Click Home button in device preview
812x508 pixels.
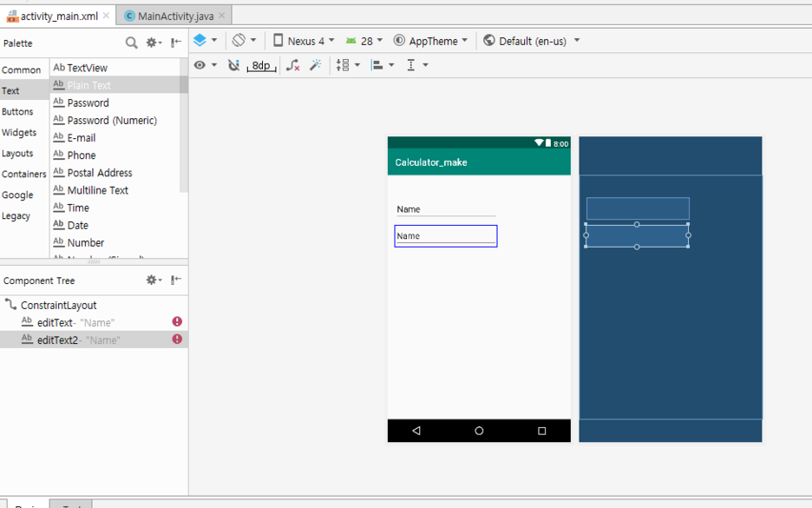pyautogui.click(x=479, y=431)
